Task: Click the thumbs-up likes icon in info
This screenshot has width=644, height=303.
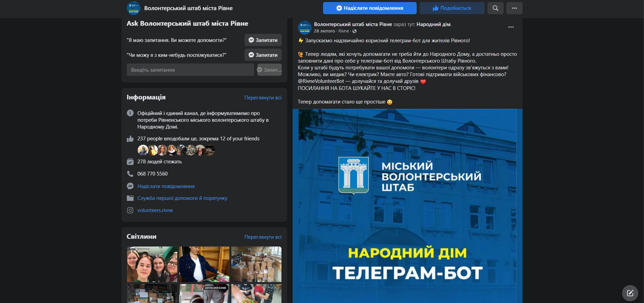Action: [130, 139]
